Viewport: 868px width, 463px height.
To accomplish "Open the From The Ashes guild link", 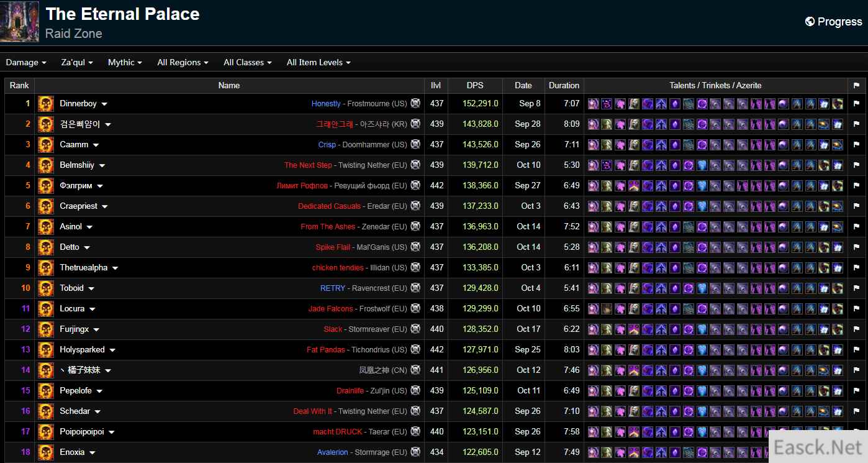I will point(328,227).
